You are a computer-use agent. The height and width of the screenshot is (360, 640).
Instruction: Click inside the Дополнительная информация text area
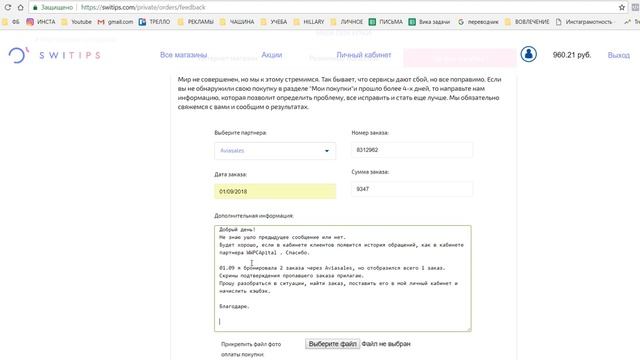pyautogui.click(x=342, y=278)
